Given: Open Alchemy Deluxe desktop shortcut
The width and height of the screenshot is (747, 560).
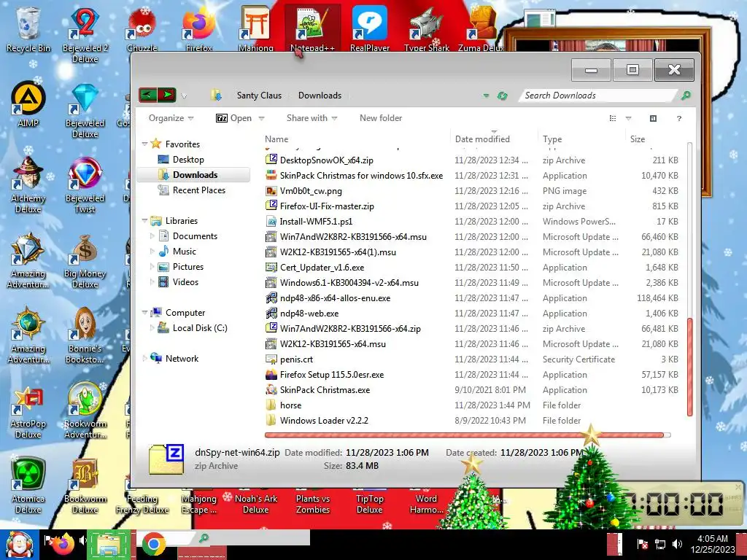Looking at the screenshot, I should point(28,184).
